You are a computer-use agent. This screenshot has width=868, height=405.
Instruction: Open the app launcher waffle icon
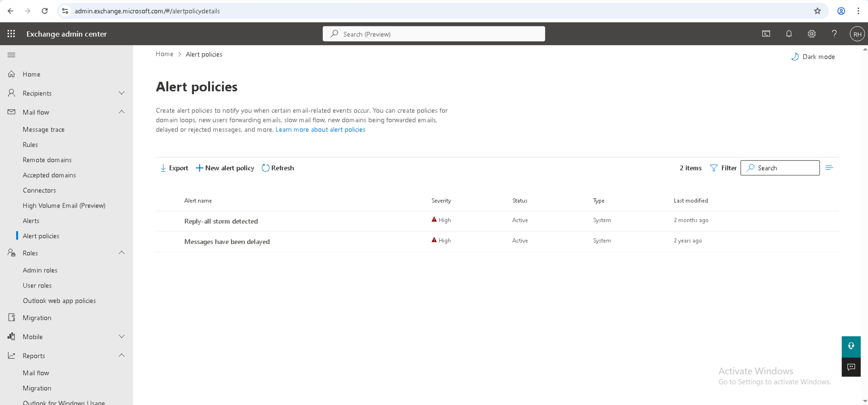tap(11, 34)
